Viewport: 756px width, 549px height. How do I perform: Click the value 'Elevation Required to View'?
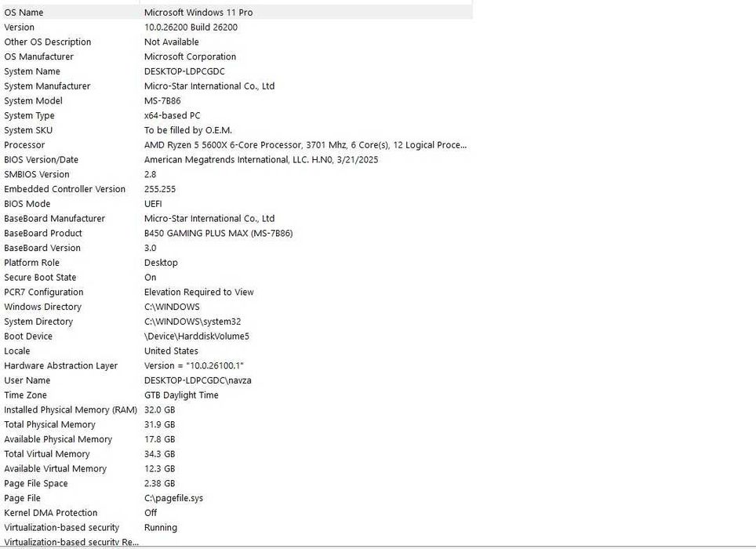198,292
